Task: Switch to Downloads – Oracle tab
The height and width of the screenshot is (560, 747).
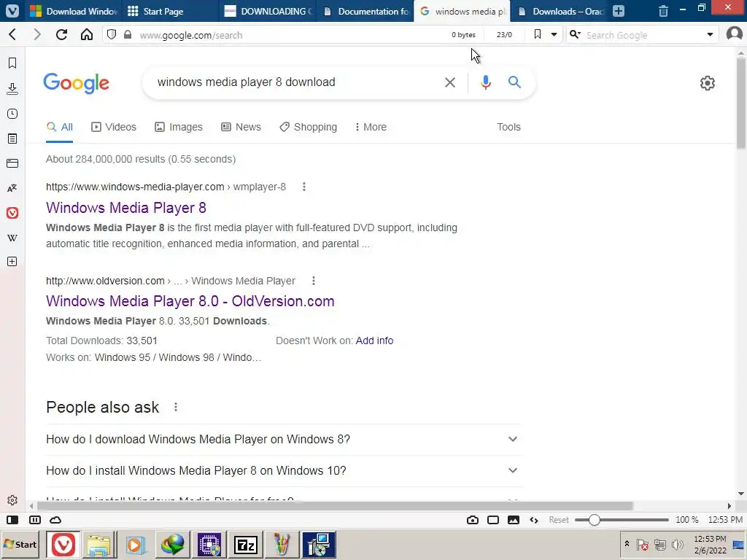Action: click(x=560, y=11)
